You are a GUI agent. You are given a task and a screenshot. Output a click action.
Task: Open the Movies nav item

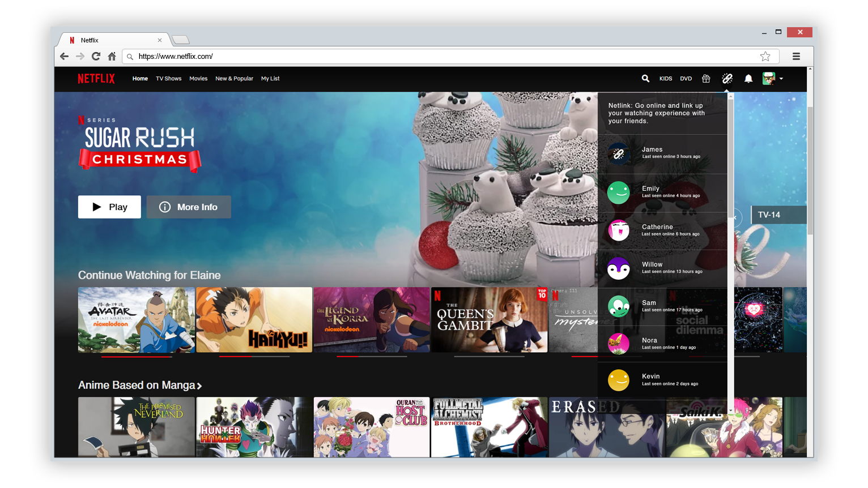[198, 79]
